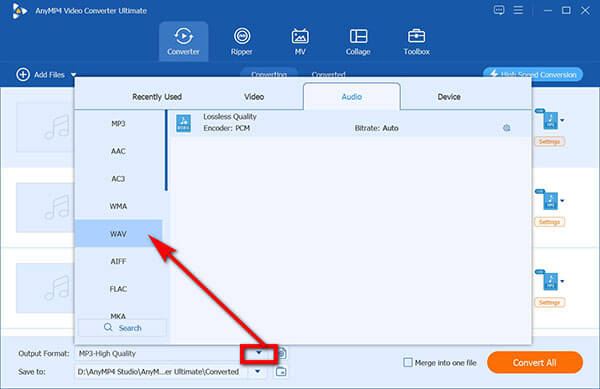Choose FLAC in the format list
Screen dimensions: 600x389
[x=118, y=289]
